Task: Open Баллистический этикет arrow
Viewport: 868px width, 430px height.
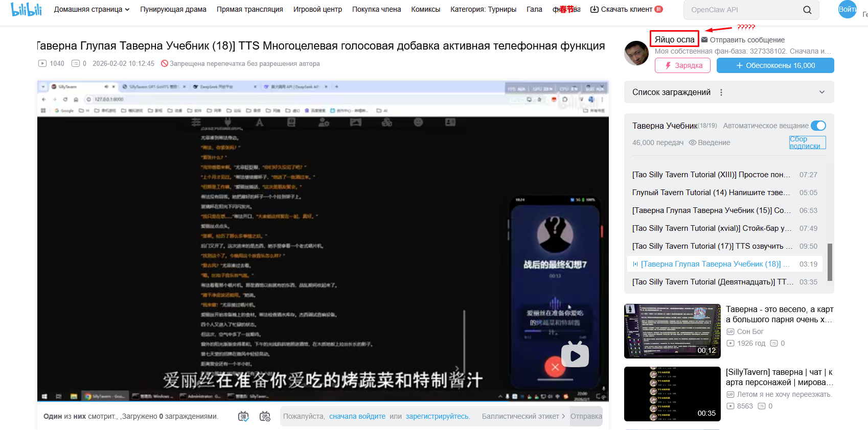Action: [x=563, y=416]
